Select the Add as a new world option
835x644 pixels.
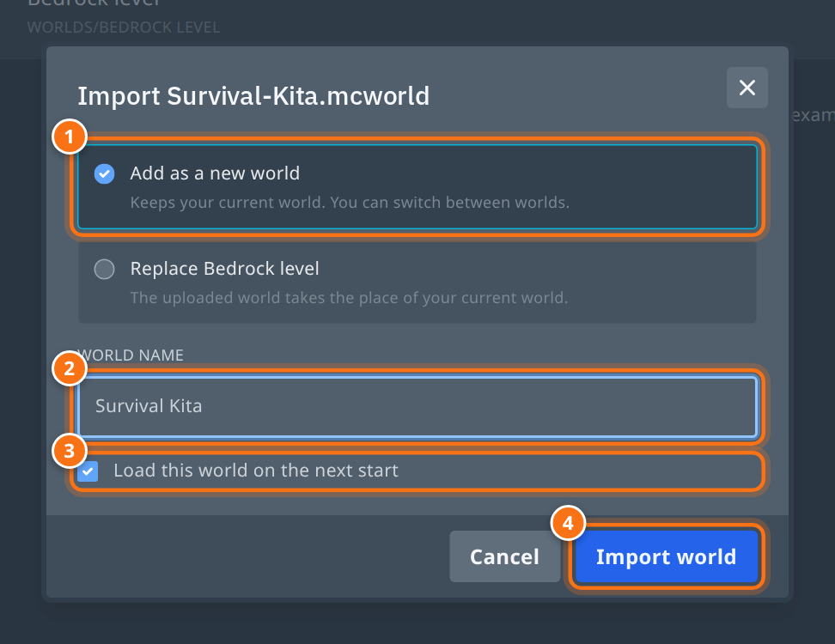[417, 187]
